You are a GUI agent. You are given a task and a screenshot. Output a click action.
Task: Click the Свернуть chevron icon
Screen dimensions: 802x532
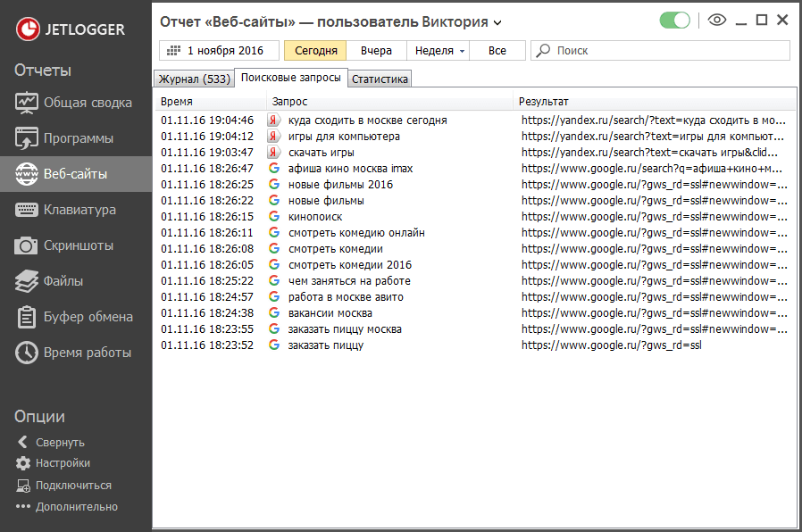pos(22,442)
